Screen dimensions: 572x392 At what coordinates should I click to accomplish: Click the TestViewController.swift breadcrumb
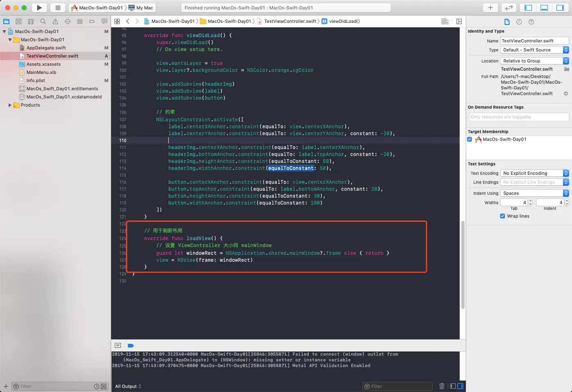point(287,21)
